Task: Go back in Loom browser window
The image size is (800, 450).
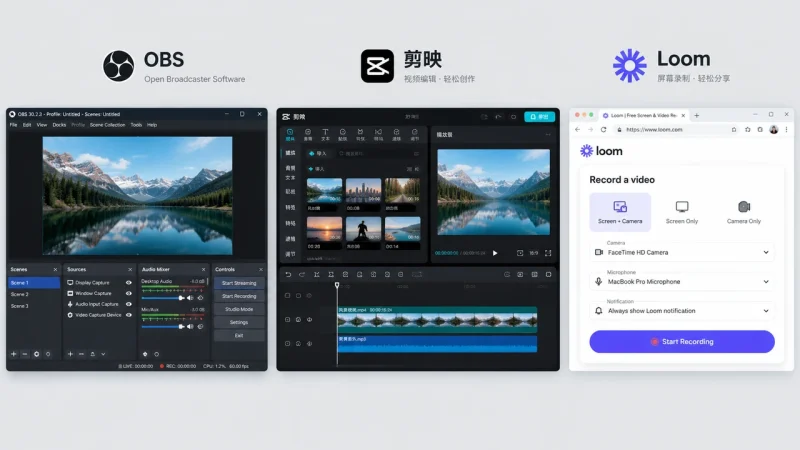Action: [x=578, y=130]
